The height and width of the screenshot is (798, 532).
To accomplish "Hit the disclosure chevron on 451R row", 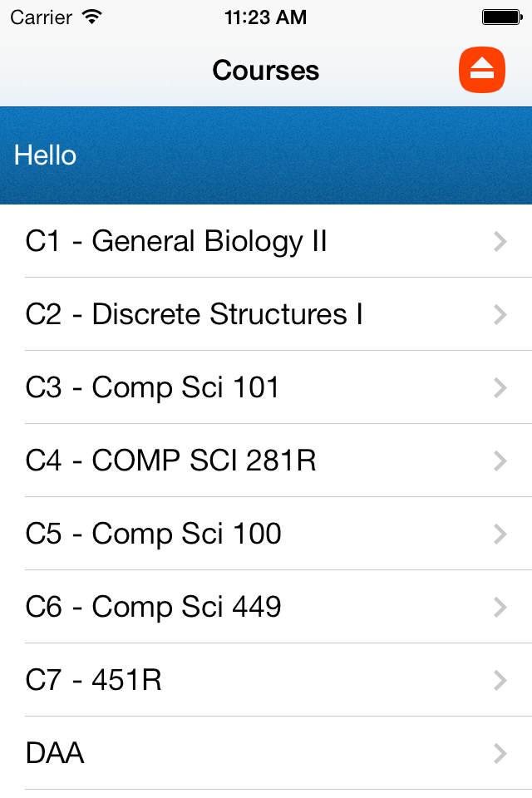I will pyautogui.click(x=500, y=680).
